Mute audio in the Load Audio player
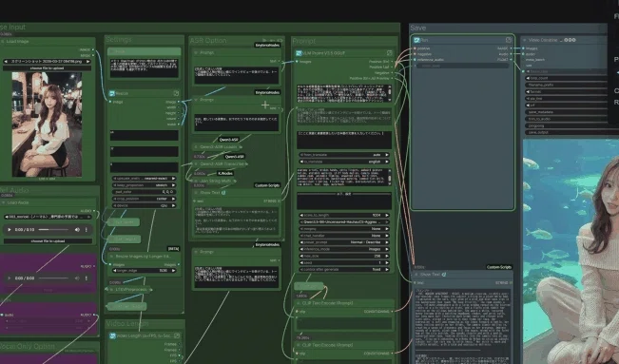Screen dimensions: 619x364 pyautogui.click(x=77, y=229)
